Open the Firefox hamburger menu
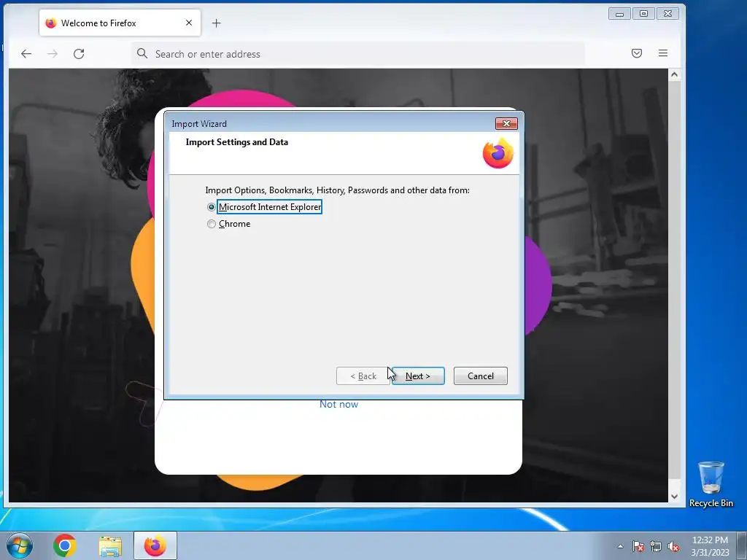Image resolution: width=747 pixels, height=560 pixels. 662,53
